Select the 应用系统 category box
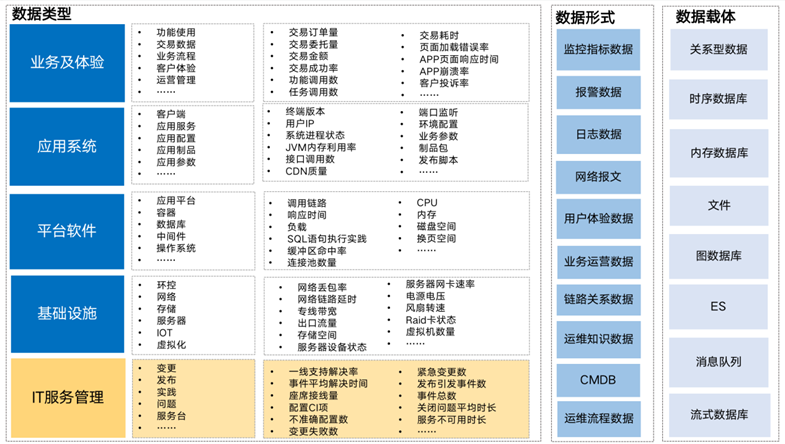 coord(68,146)
